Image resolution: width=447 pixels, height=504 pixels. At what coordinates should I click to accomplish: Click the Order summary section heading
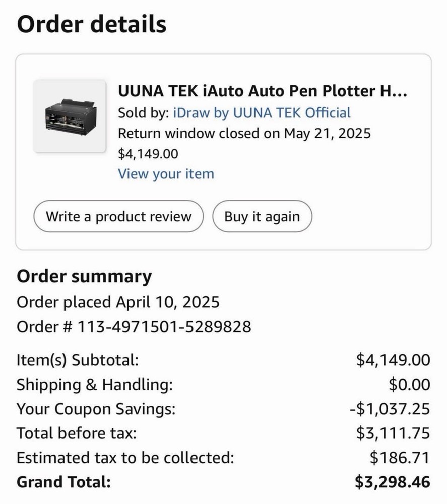84,276
